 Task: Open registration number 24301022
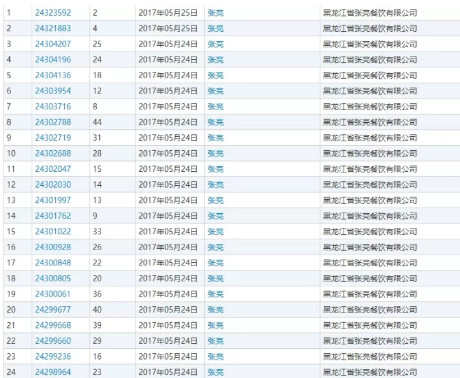point(53,232)
